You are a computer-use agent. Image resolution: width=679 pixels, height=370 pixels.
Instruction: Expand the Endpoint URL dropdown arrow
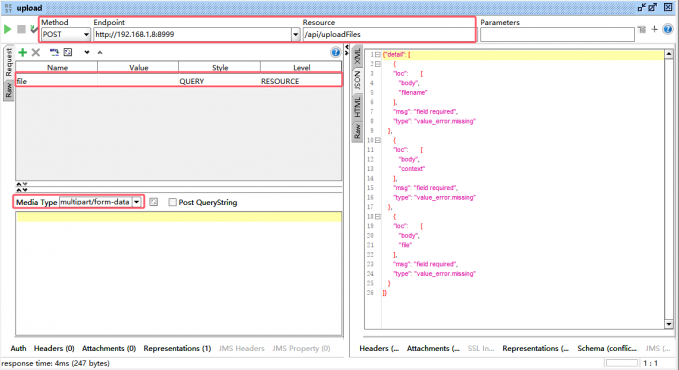[x=295, y=34]
